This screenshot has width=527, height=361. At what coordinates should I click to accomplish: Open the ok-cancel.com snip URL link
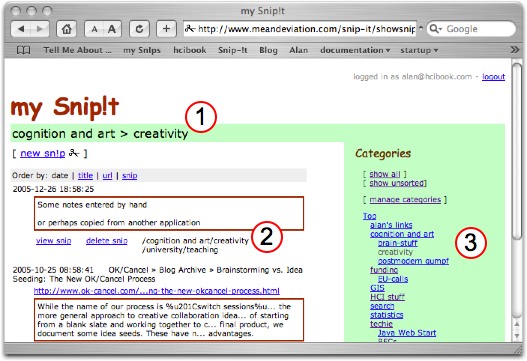[x=157, y=291]
